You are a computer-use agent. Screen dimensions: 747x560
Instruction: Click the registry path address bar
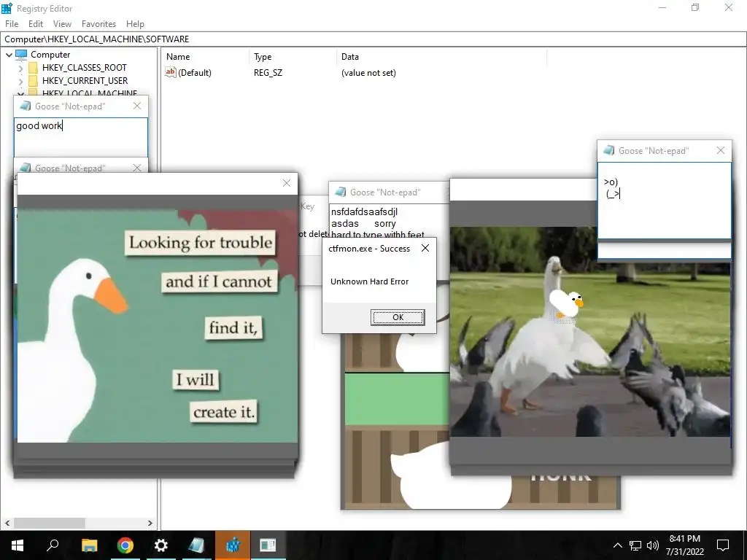(x=373, y=39)
